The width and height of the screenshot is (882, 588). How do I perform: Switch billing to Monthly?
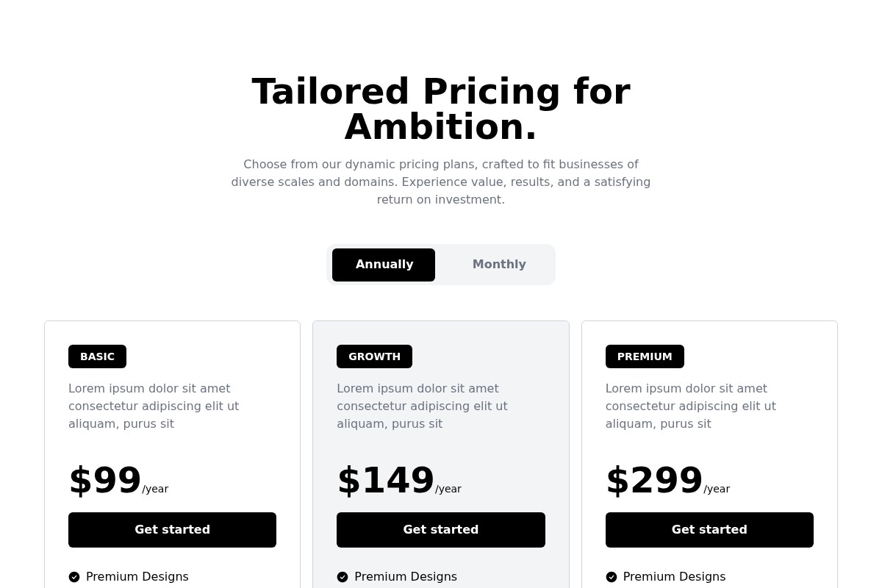click(x=499, y=265)
